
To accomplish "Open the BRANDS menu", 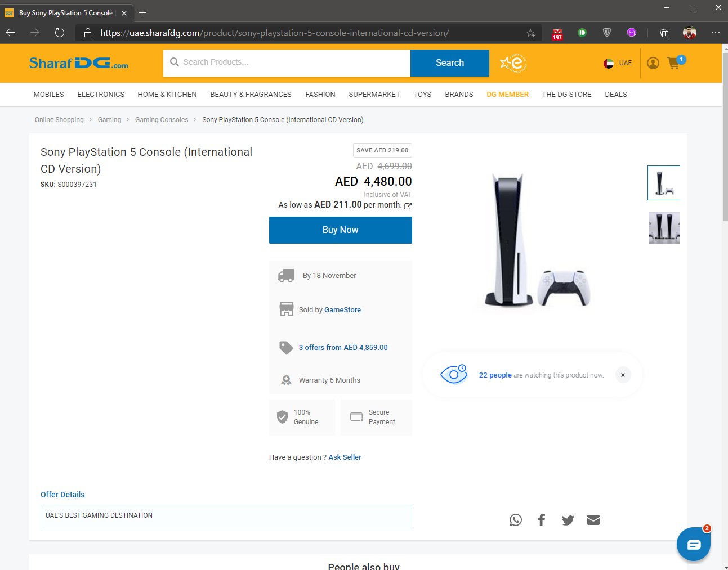I will 459,95.
